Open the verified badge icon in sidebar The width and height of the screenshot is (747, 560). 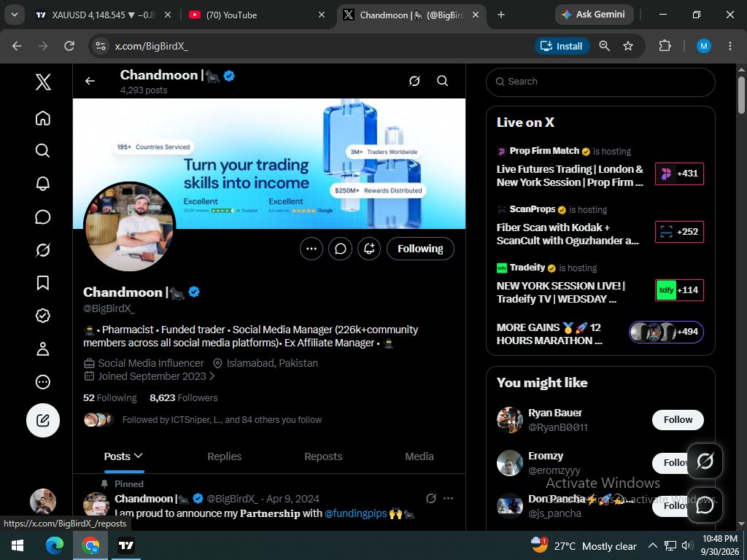(43, 316)
